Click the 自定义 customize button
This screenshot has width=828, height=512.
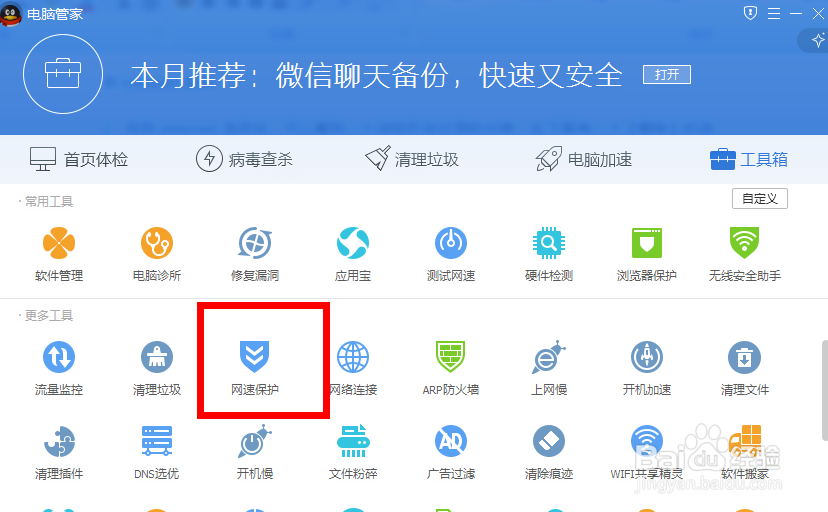760,198
